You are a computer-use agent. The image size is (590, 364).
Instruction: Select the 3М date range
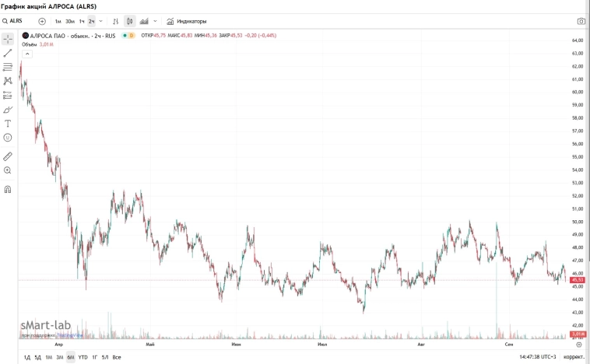[x=60, y=357]
